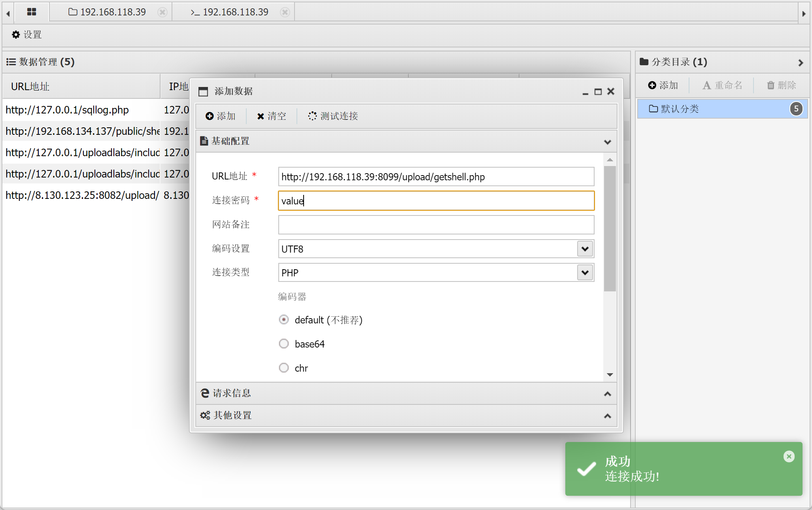This screenshot has height=510, width=812.
Task: Click the settings gear icon
Action: pos(16,35)
